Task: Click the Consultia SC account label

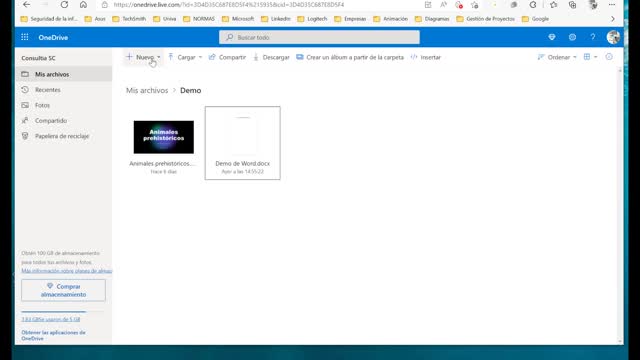Action: click(x=38, y=58)
